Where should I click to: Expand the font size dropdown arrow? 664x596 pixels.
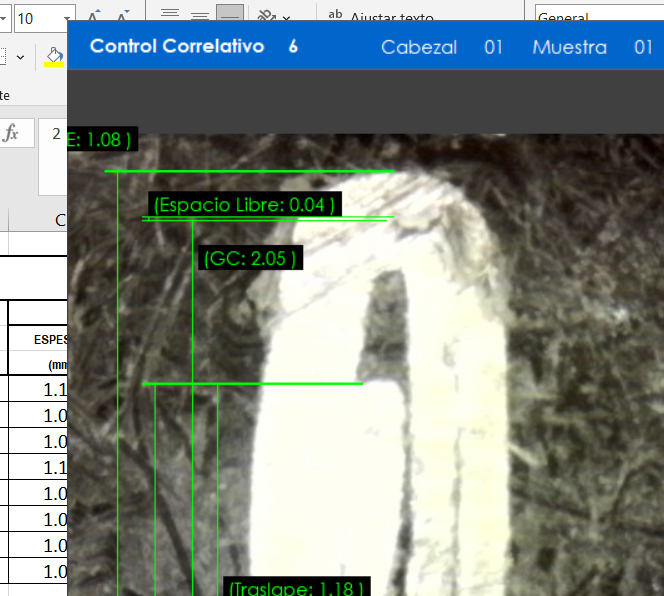click(x=67, y=18)
